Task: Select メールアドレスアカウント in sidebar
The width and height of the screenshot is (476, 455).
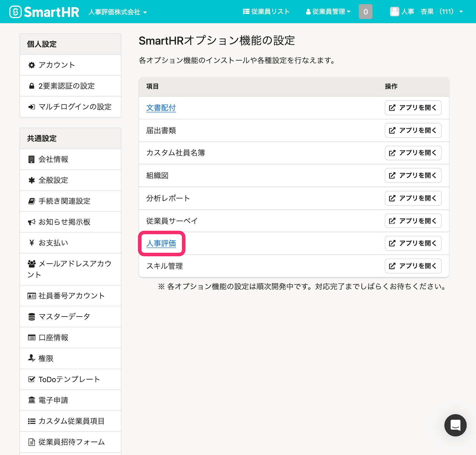Action: coord(71,269)
